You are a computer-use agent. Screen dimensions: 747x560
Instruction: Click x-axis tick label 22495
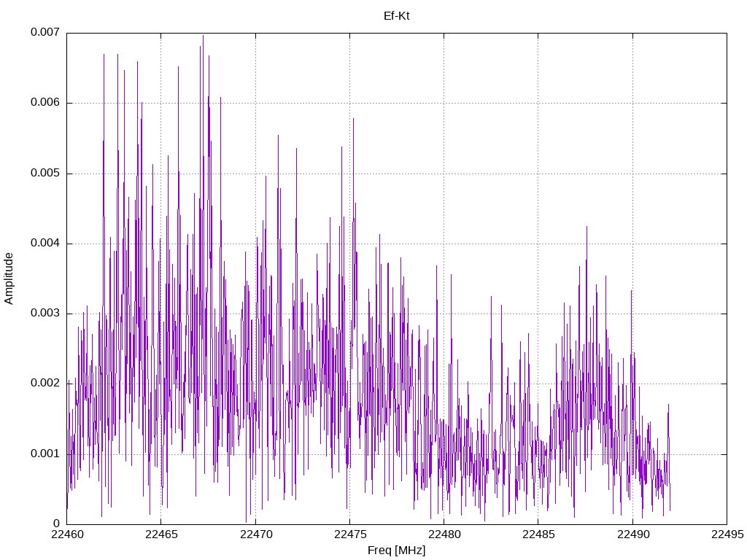click(x=727, y=534)
